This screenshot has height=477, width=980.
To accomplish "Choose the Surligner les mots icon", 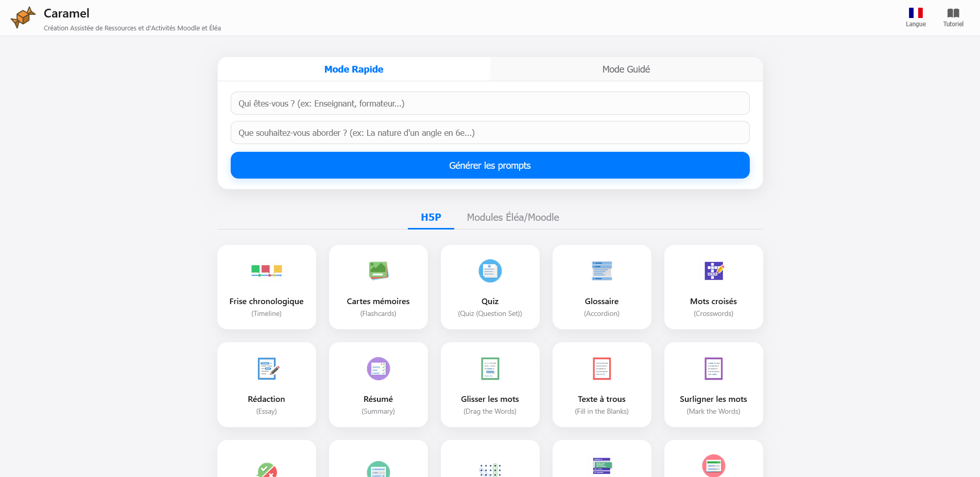I will tap(713, 368).
